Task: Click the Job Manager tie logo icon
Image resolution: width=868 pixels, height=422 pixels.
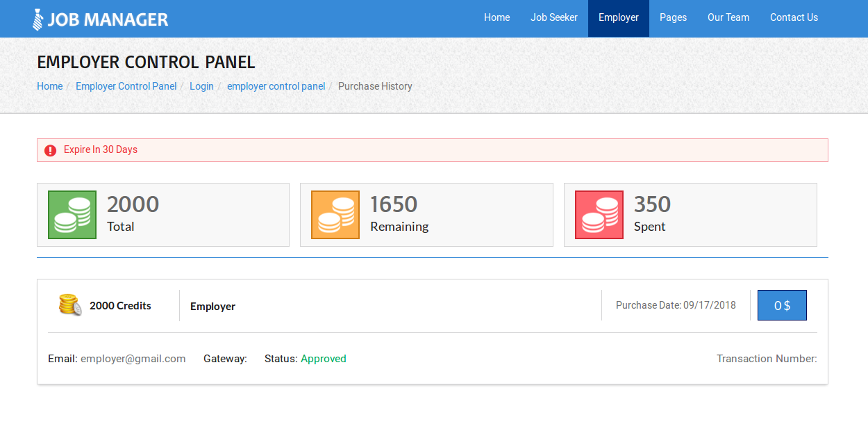Action: click(x=38, y=19)
